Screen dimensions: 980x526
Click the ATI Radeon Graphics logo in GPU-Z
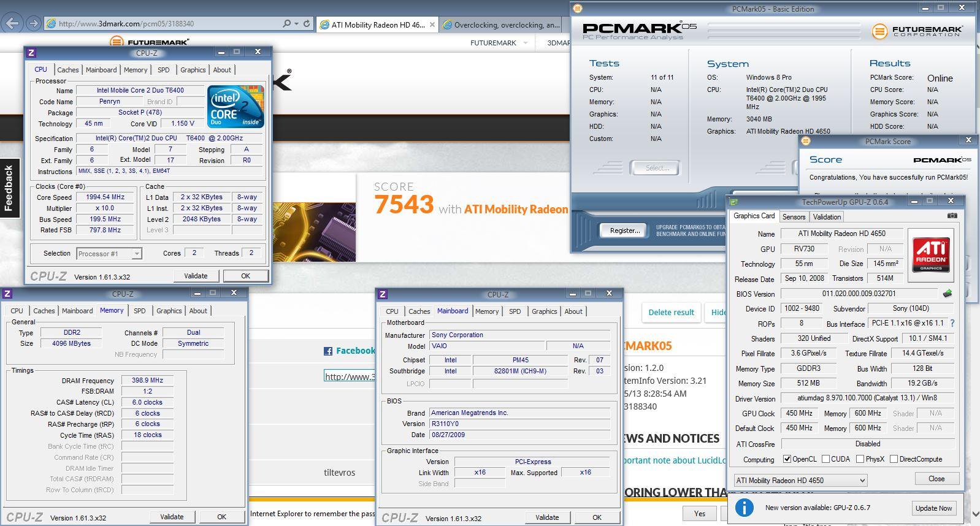click(x=930, y=254)
